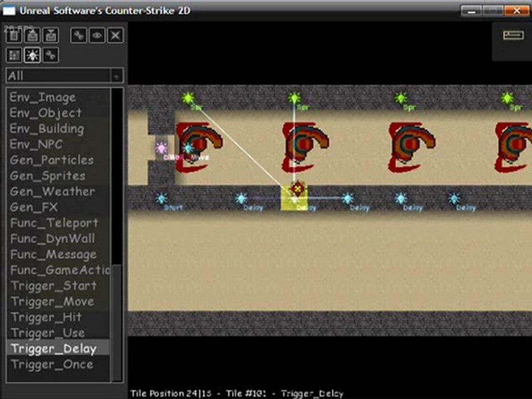The width and height of the screenshot is (532, 399).
Task: Click green Spr entity linked by vertical line
Action: point(294,99)
